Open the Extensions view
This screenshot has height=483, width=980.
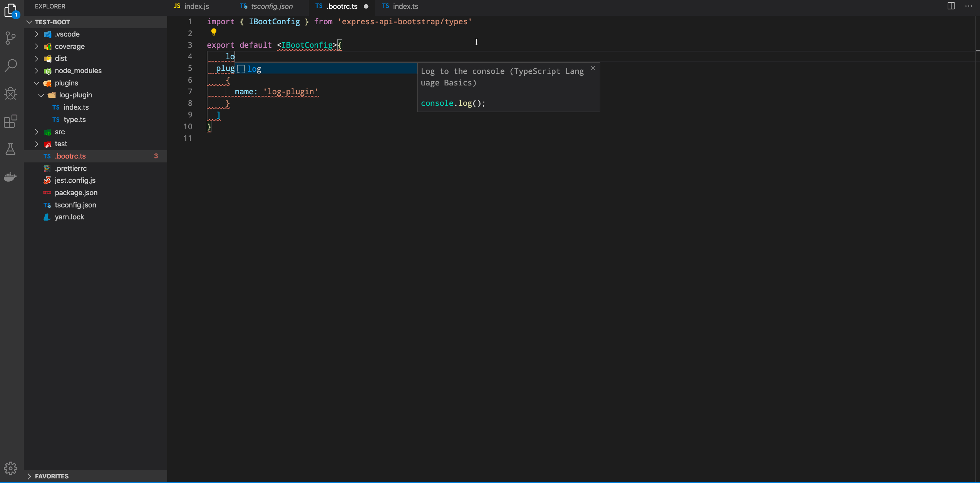[x=11, y=121]
